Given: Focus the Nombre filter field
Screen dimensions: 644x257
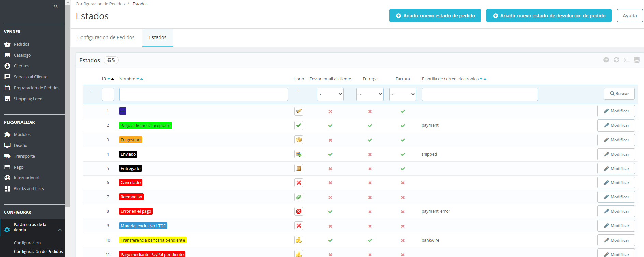Looking at the screenshot, I should (x=204, y=94).
